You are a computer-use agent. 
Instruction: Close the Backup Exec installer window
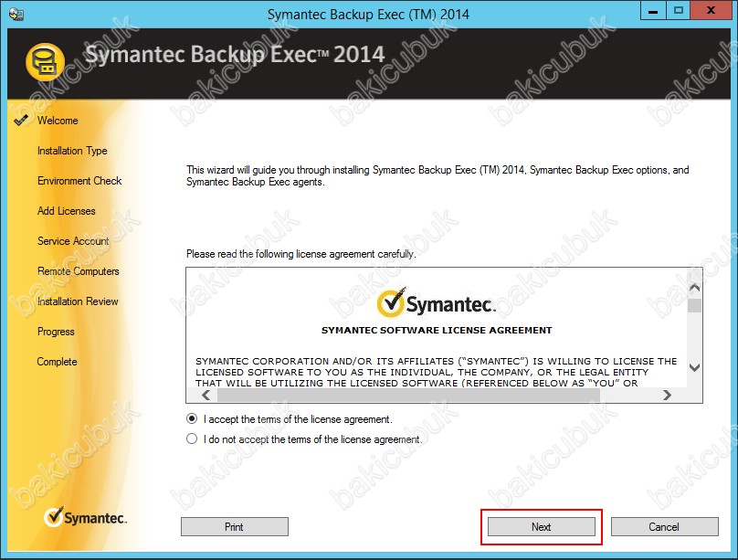(711, 10)
